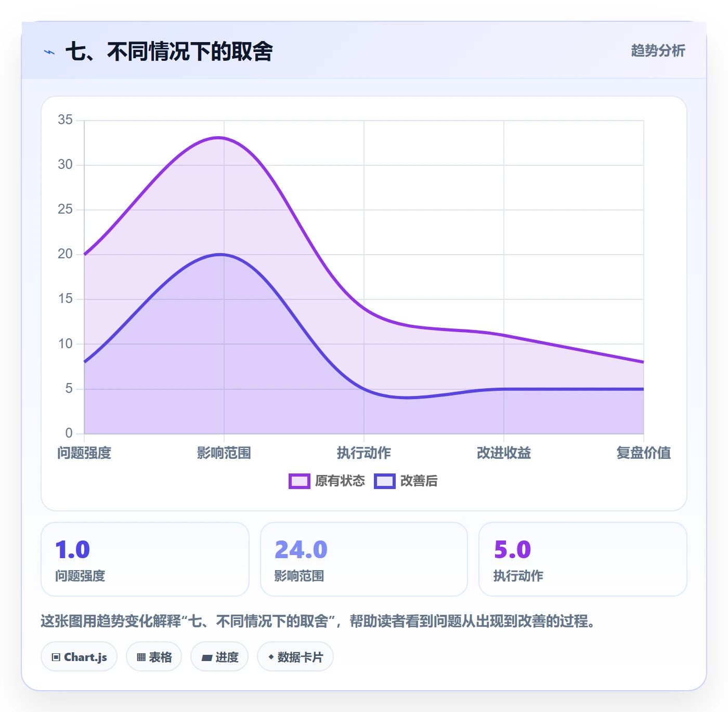Select the Chart.js tag chip

[79, 657]
